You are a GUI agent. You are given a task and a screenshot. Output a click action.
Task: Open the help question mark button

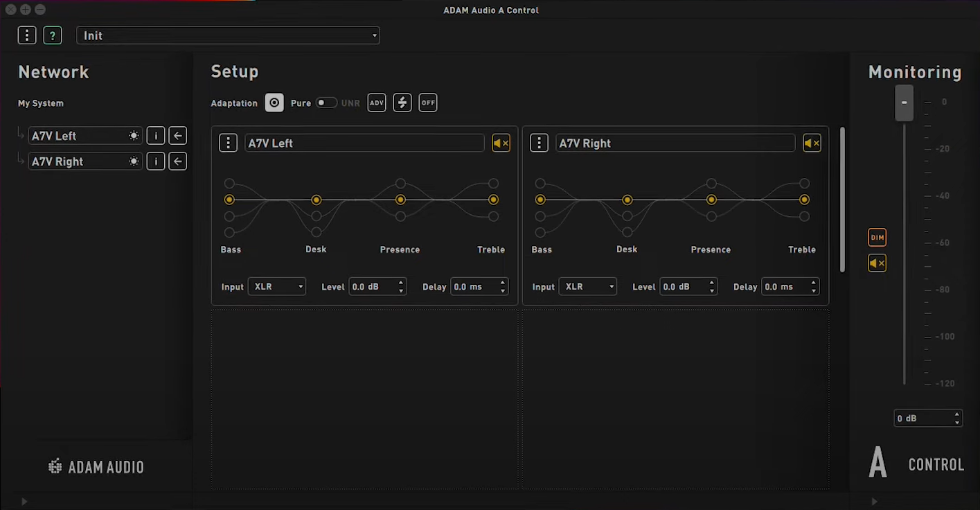click(52, 35)
